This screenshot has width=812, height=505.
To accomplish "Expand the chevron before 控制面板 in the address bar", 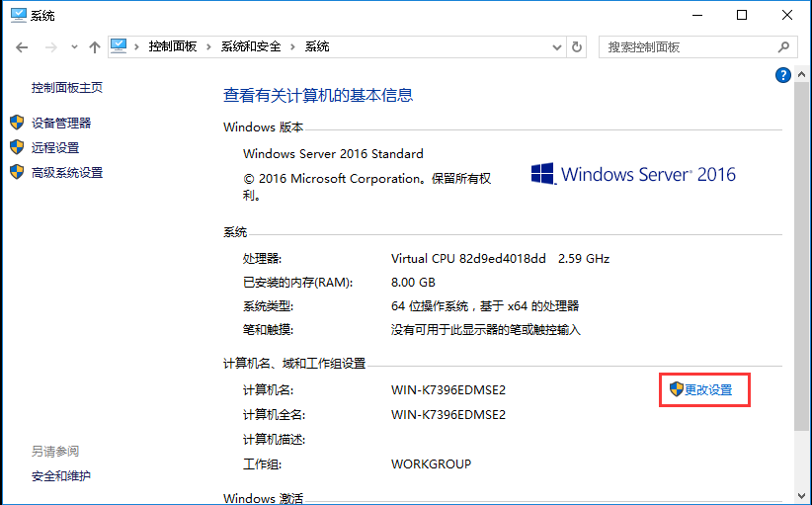I will point(136,47).
